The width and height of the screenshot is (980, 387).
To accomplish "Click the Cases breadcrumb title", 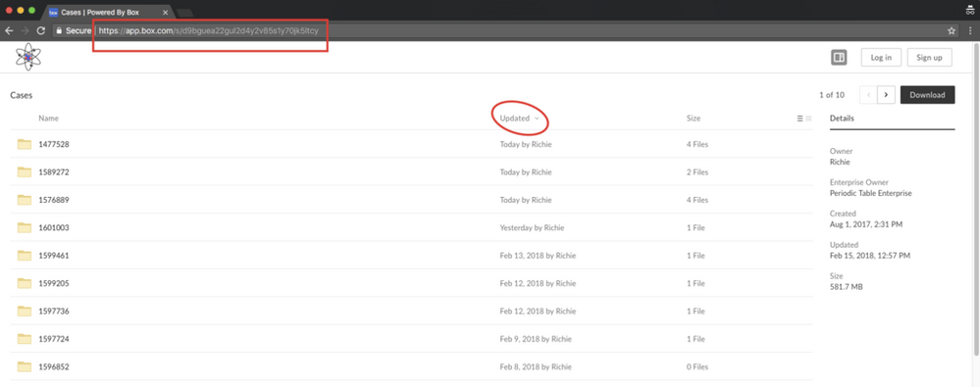I will tap(22, 95).
